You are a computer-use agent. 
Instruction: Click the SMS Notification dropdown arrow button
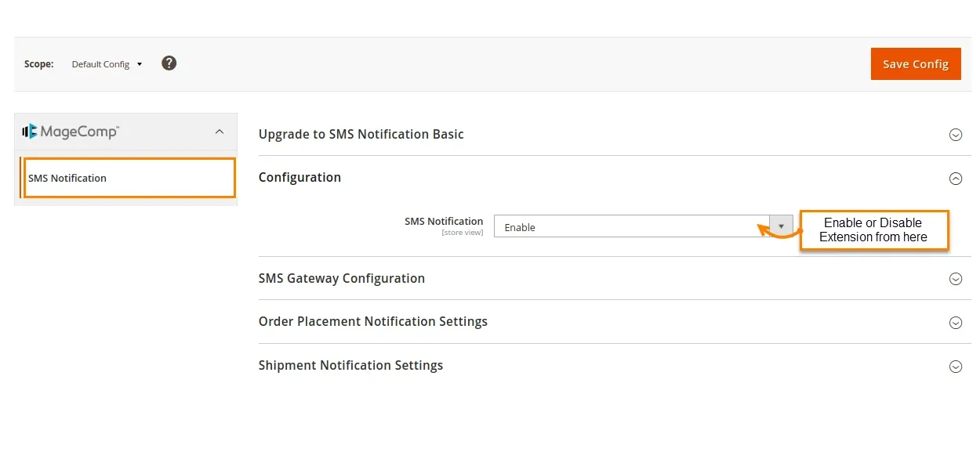781,226
